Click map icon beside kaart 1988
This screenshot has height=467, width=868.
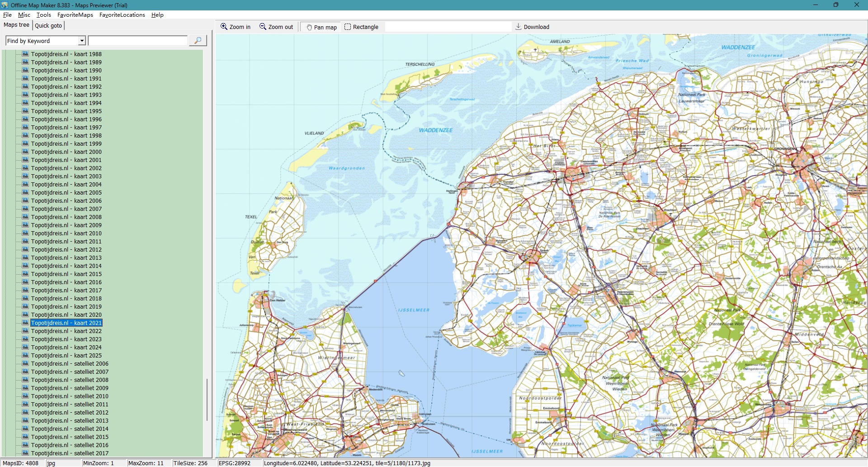pos(25,54)
